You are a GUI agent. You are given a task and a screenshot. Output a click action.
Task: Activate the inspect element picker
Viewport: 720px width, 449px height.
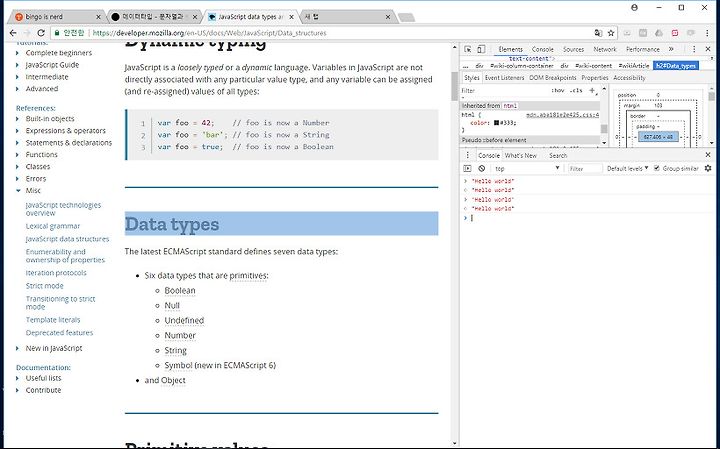point(467,49)
